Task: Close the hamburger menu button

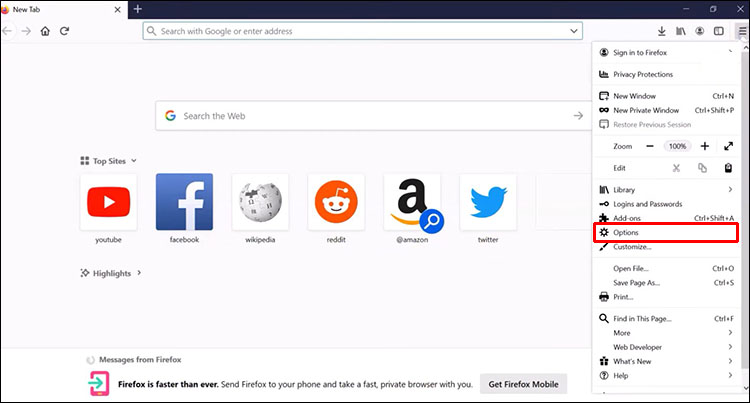Action: click(742, 31)
